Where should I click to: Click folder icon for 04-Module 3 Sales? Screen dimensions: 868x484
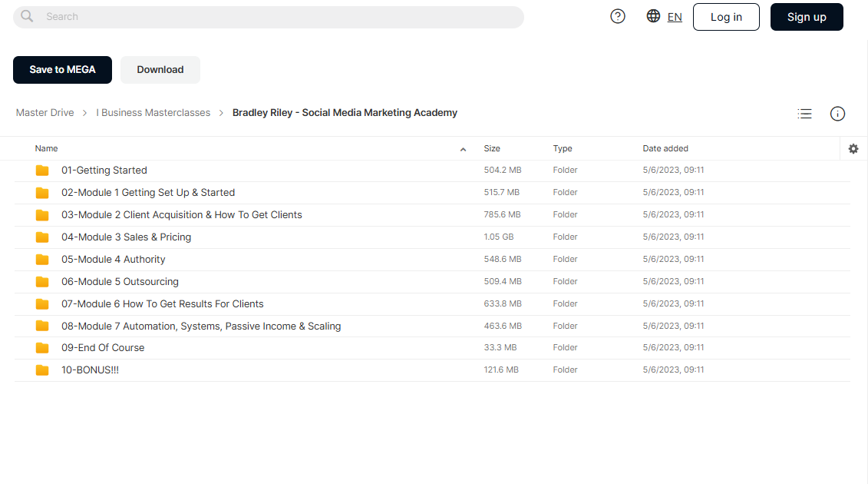[x=42, y=237]
